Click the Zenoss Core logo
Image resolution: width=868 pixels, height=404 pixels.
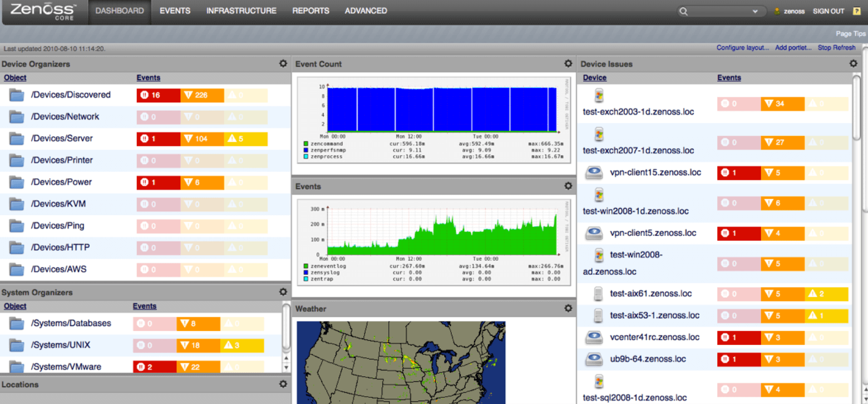(42, 11)
